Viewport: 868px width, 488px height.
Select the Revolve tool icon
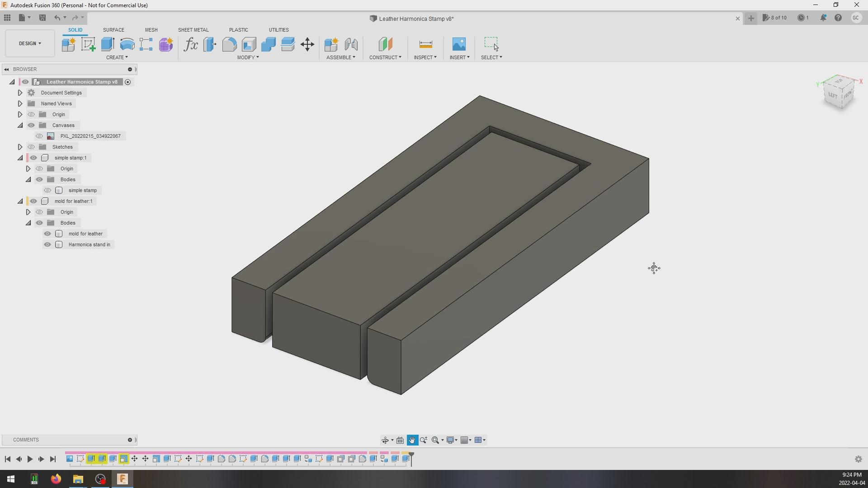click(127, 44)
